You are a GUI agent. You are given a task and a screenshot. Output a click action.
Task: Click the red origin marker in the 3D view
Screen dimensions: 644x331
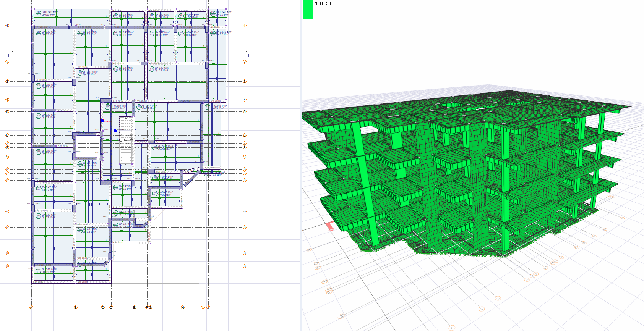click(330, 226)
